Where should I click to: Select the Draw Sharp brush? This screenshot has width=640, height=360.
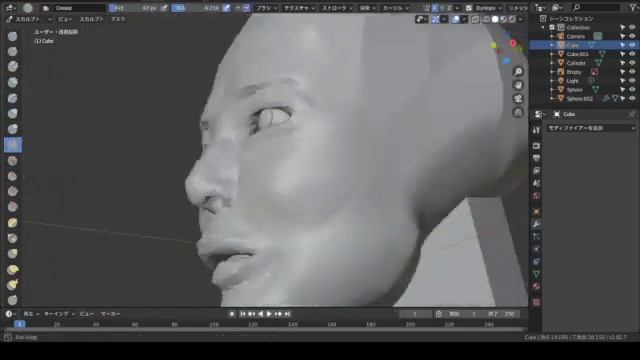pos(13,51)
